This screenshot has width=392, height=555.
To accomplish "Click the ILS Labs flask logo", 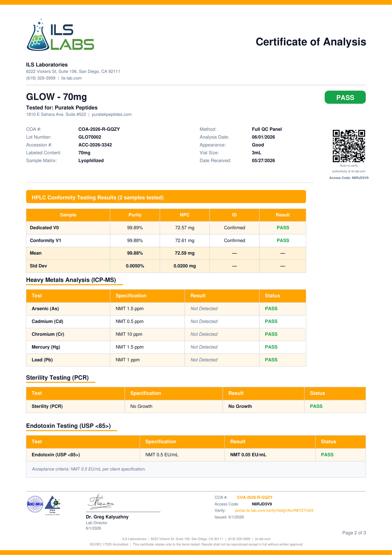I will coord(60,35).
